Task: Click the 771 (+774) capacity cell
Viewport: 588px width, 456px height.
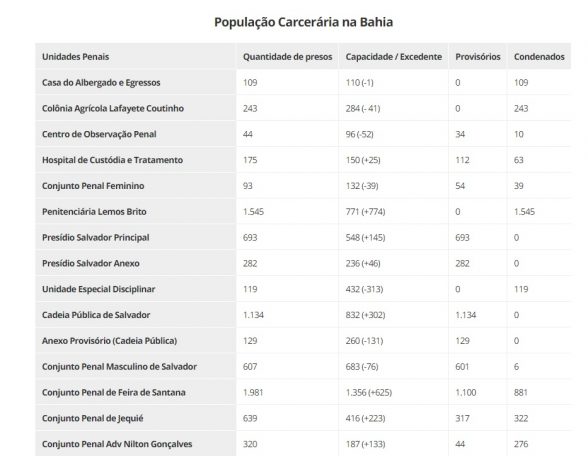Action: [x=365, y=212]
